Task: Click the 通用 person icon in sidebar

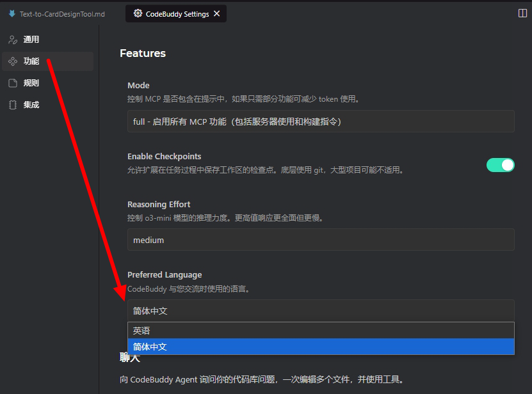Action: click(13, 40)
